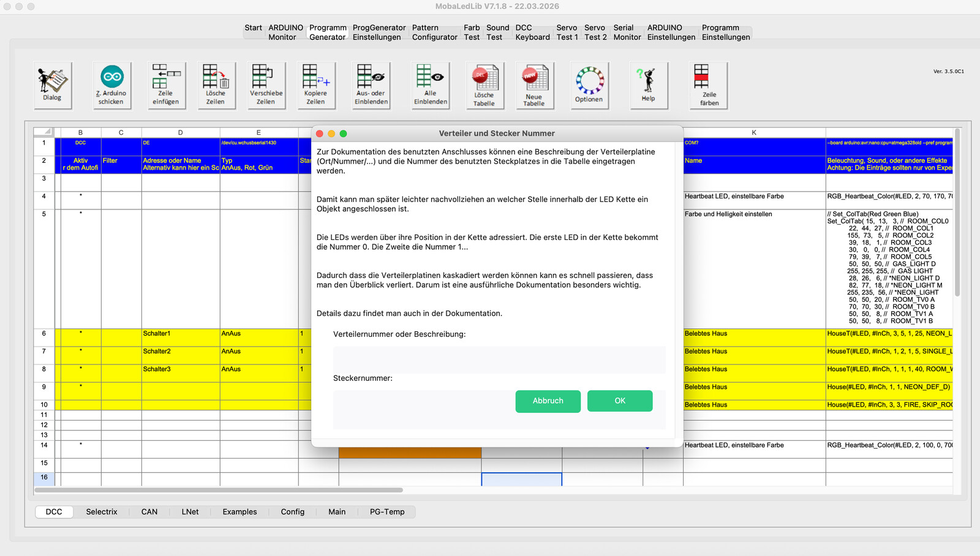
Task: Click the Kopiere Zeilen icon
Action: (316, 85)
